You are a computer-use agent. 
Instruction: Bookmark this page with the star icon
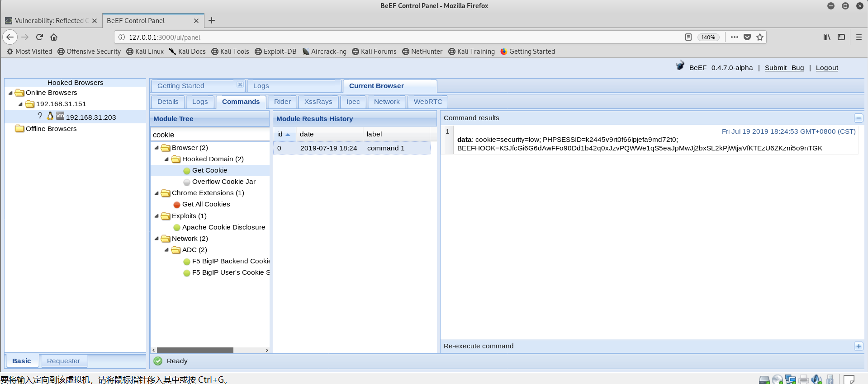760,37
